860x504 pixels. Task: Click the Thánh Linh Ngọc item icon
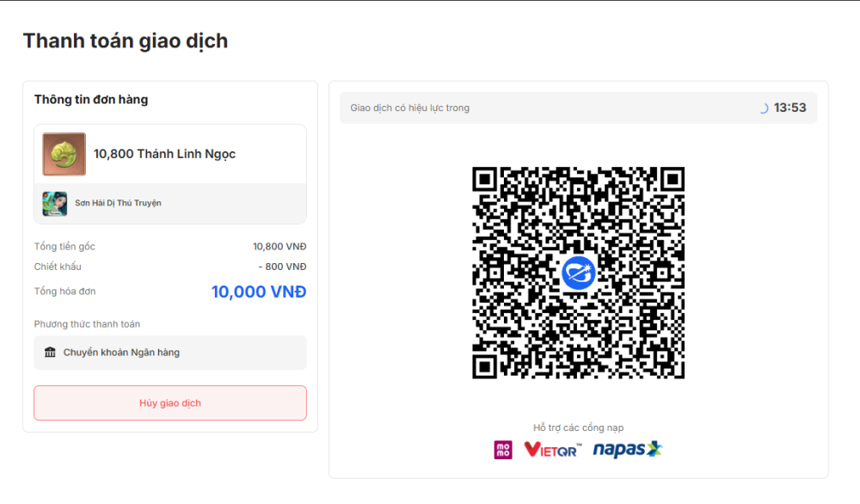coord(64,155)
